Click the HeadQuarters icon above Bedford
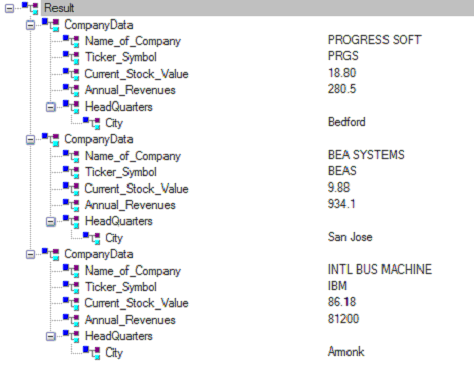 [x=71, y=107]
